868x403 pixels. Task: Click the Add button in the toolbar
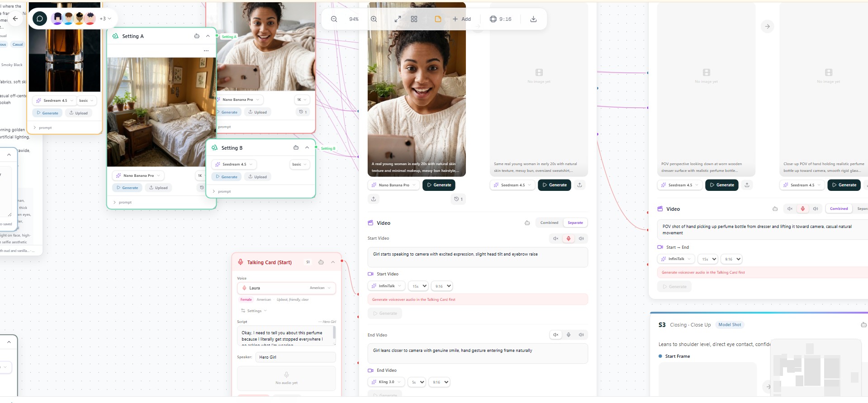pyautogui.click(x=462, y=19)
